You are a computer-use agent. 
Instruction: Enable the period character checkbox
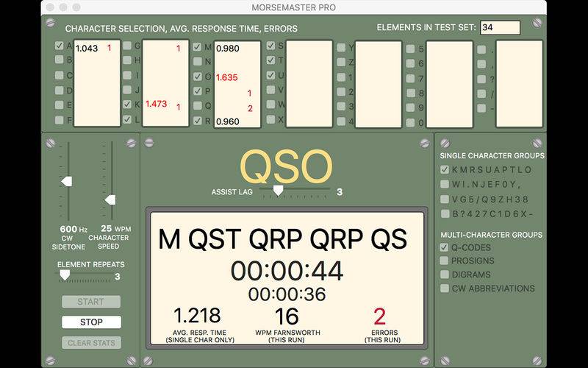coord(482,49)
